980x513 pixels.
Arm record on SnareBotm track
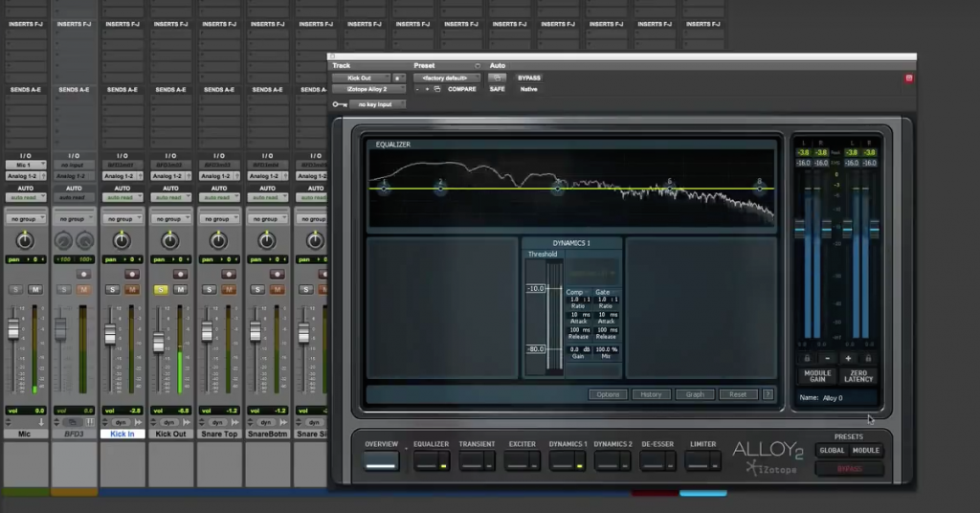277,275
